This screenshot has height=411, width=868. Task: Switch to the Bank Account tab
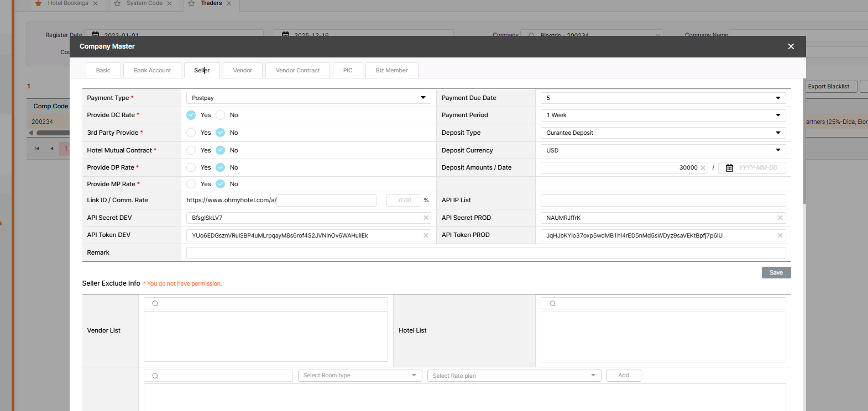(x=152, y=71)
